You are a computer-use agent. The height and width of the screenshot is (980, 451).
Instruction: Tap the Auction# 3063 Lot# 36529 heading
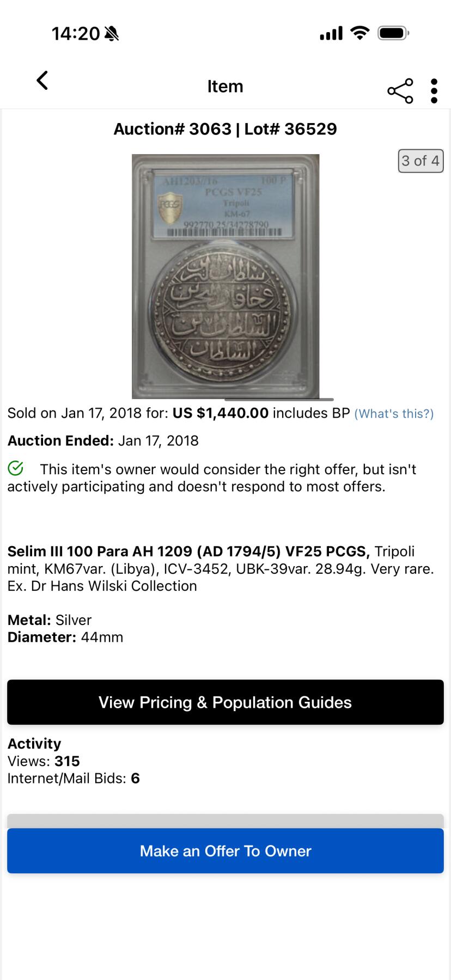pyautogui.click(x=225, y=129)
